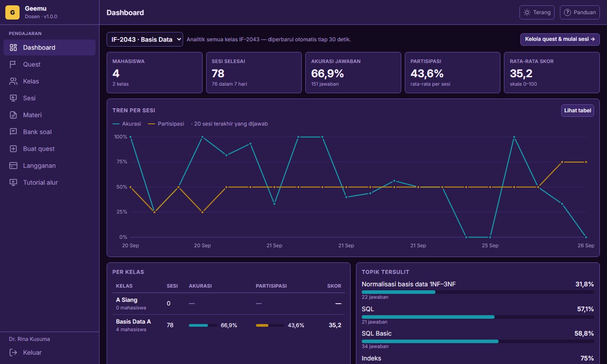This screenshot has width=607, height=364.
Task: Click the Sesi Selesai stat card
Action: point(254,73)
